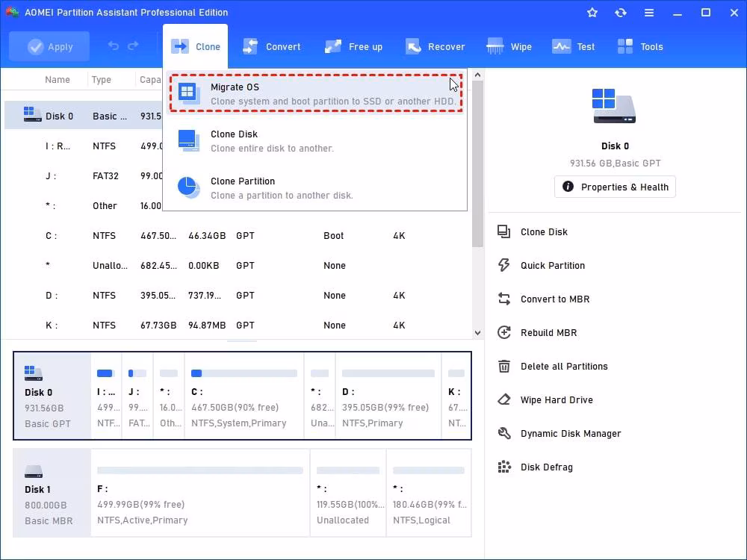
Task: Open the Wipe menu
Action: [x=509, y=46]
